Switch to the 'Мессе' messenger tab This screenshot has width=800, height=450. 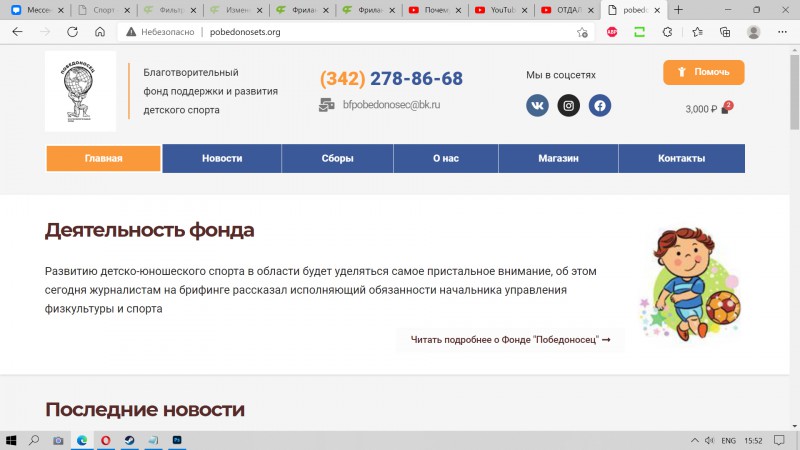pos(38,10)
